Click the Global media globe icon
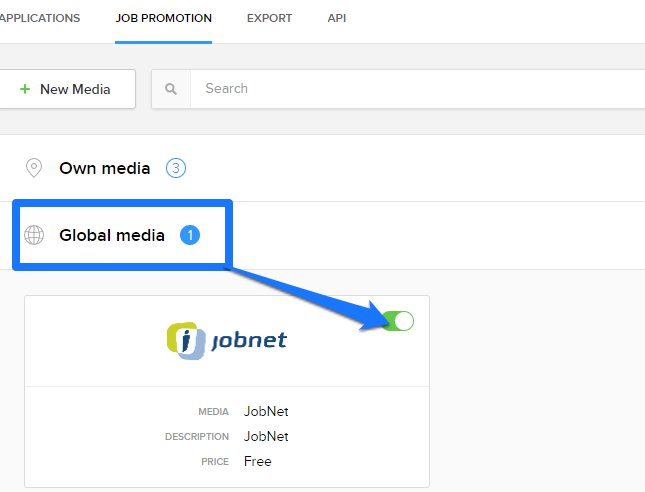The height and width of the screenshot is (492, 645). pyautogui.click(x=34, y=235)
